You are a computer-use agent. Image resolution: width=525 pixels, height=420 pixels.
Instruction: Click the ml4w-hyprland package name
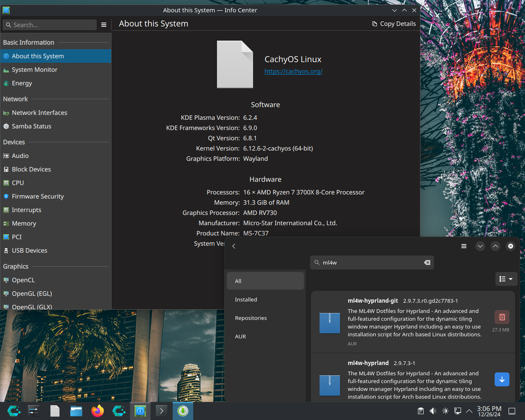point(368,363)
